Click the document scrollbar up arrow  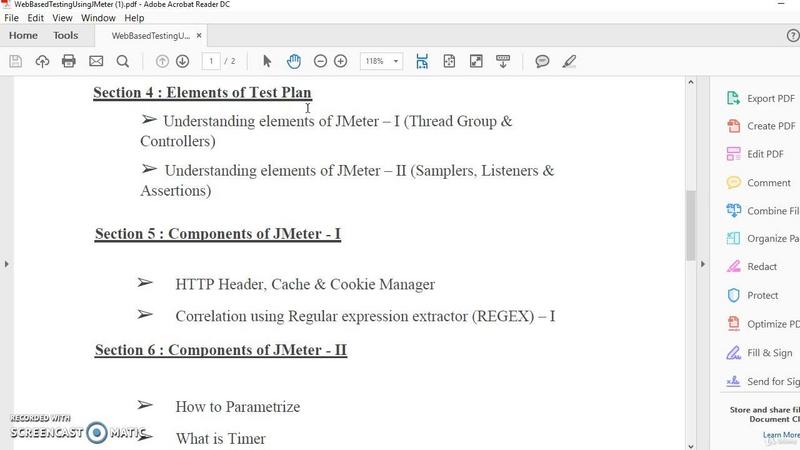click(x=691, y=82)
